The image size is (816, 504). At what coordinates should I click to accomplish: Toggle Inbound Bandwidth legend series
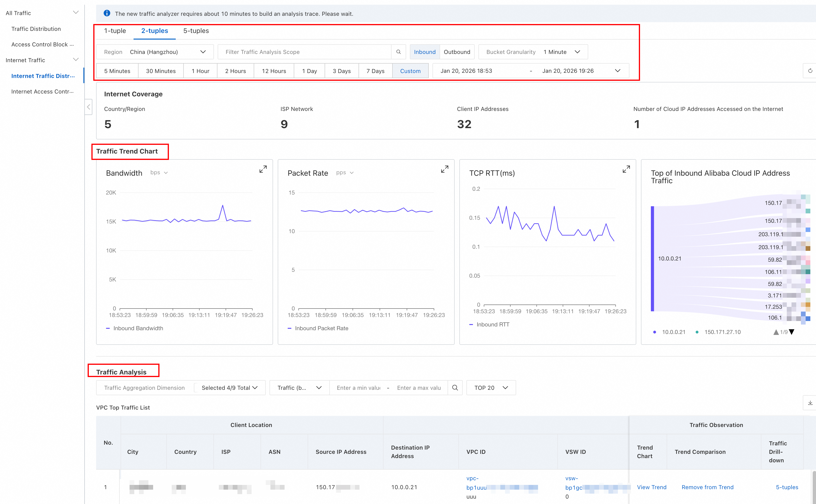[x=138, y=328]
